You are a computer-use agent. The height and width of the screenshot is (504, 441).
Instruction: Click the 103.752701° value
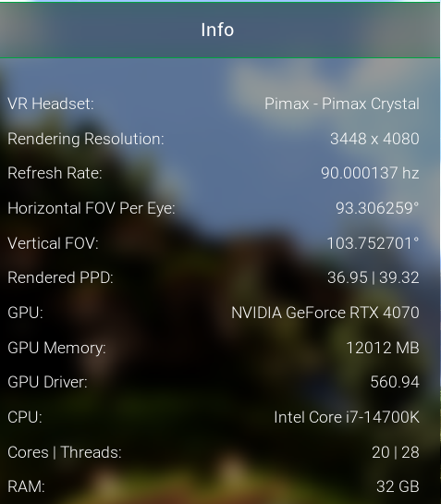(373, 243)
